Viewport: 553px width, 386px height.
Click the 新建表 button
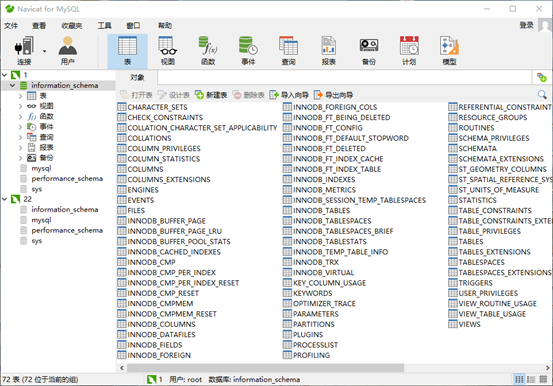pyautogui.click(x=211, y=95)
